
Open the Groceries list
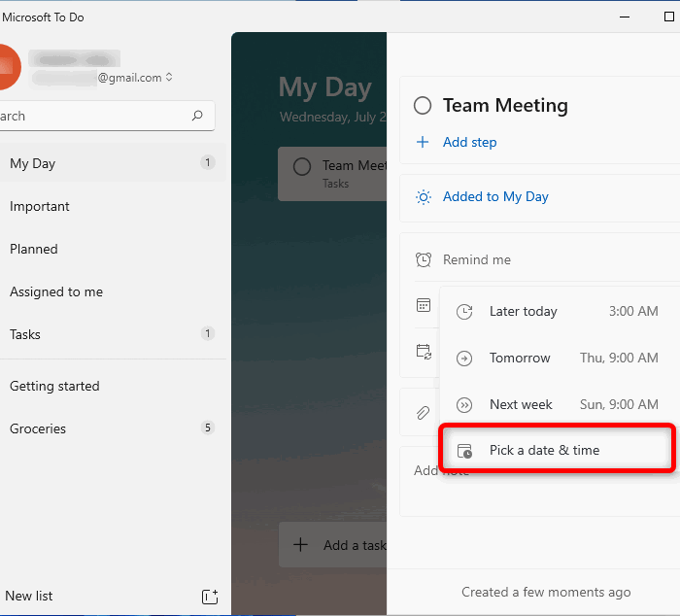(x=113, y=428)
